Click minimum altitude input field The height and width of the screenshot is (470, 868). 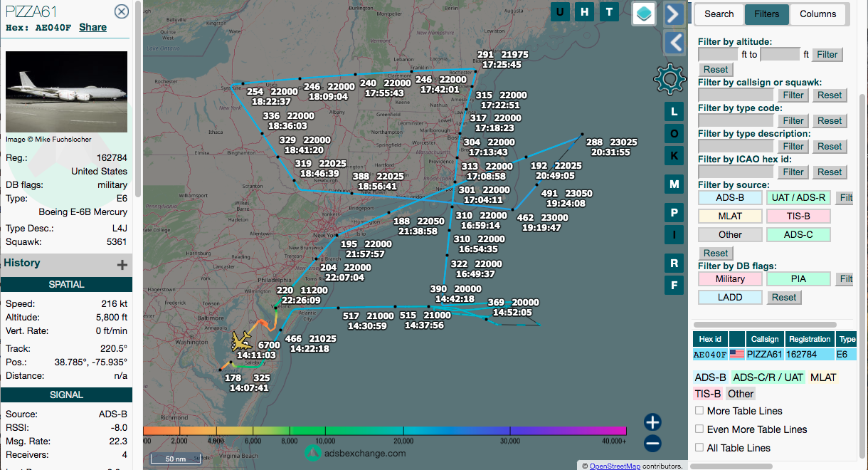[718, 55]
